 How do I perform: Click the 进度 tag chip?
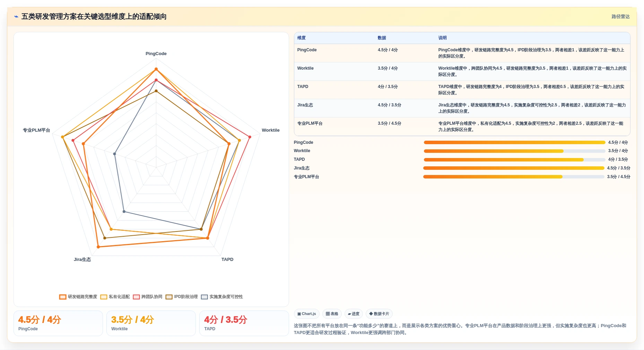point(354,314)
